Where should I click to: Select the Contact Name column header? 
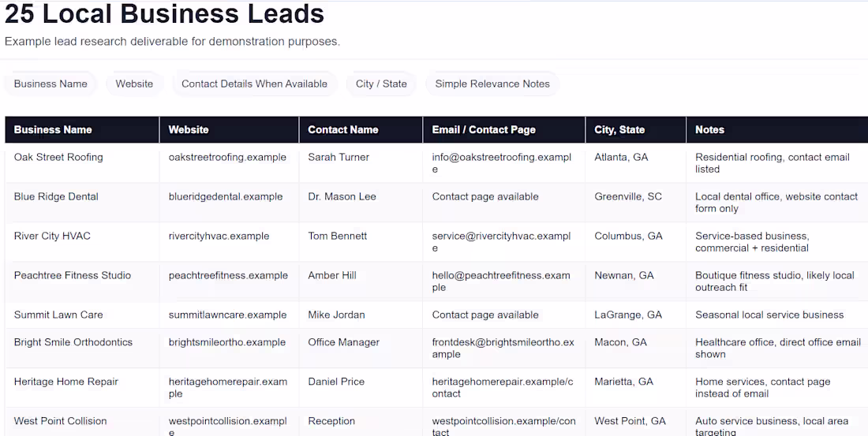(343, 129)
